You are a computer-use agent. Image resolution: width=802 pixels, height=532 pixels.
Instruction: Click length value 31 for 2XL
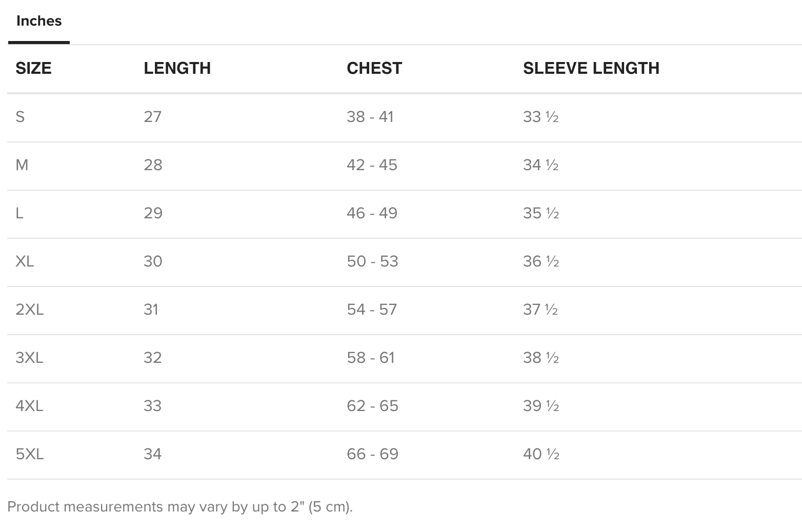click(151, 310)
